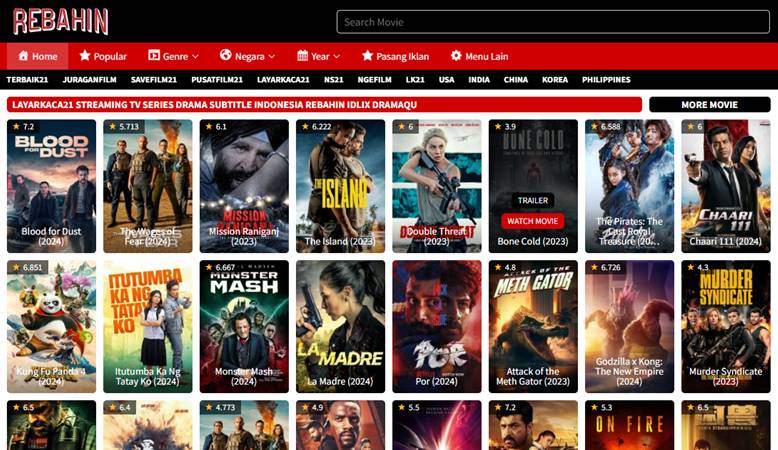Viewport: 778px width, 450px height.
Task: Expand the Genre dropdown chevron
Action: [x=195, y=57]
